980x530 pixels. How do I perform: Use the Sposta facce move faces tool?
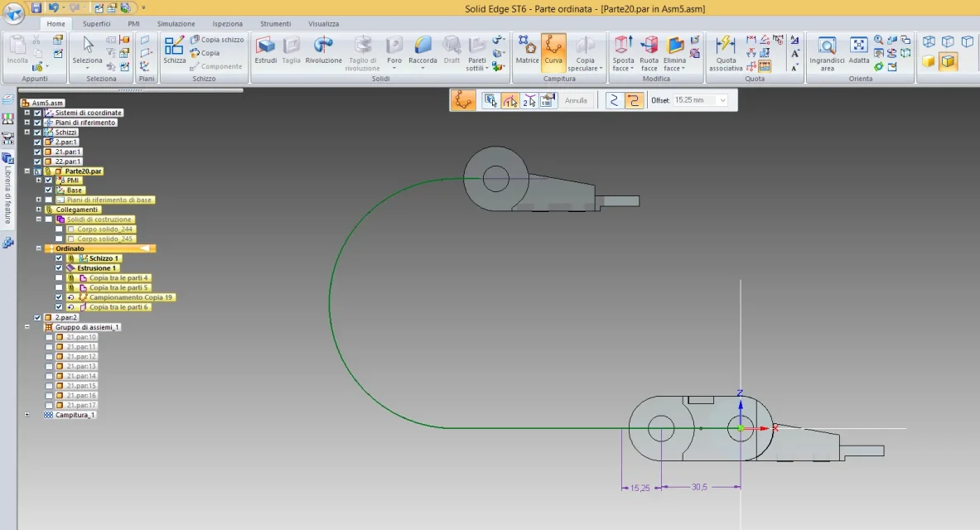pyautogui.click(x=623, y=53)
